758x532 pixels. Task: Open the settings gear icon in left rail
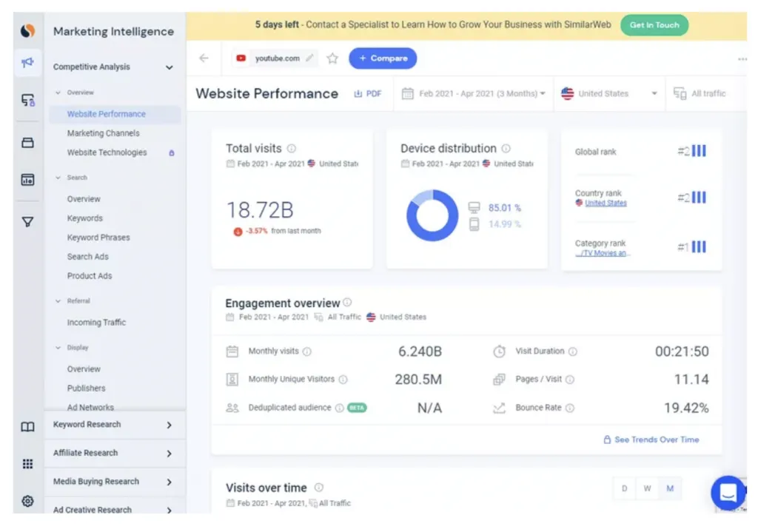[27, 501]
